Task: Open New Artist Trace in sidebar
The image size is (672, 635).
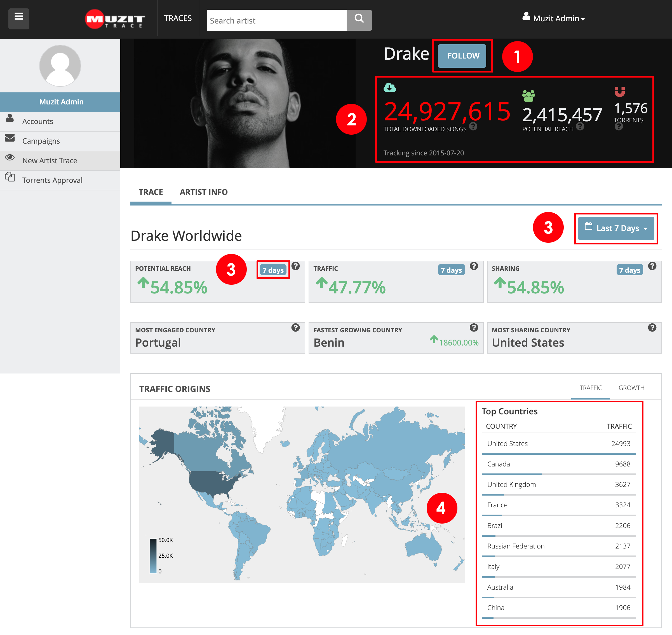Action: pyautogui.click(x=60, y=161)
